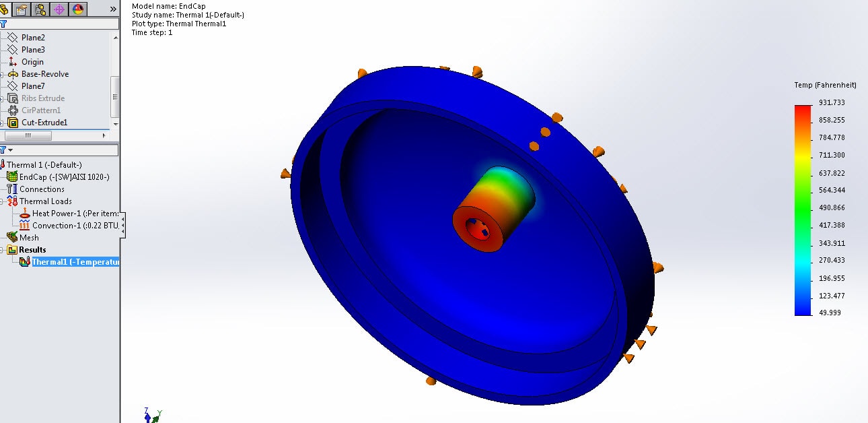868x423 pixels.
Task: Click the legend value 858.255
Action: pyautogui.click(x=832, y=120)
